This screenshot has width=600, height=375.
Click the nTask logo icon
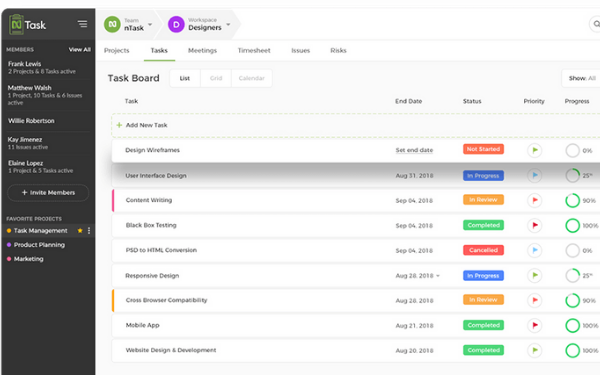point(16,24)
